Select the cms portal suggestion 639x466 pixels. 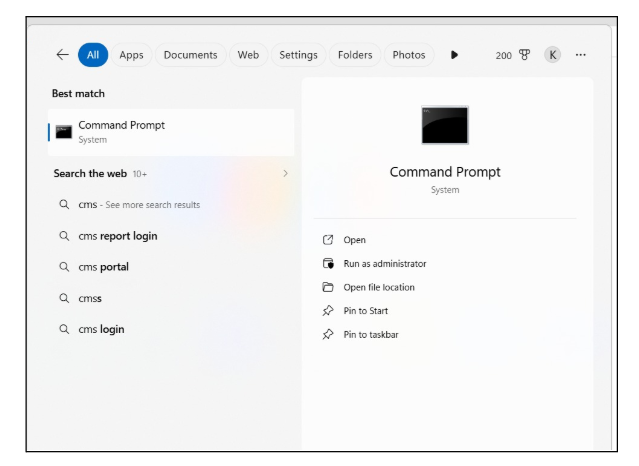click(x=104, y=267)
